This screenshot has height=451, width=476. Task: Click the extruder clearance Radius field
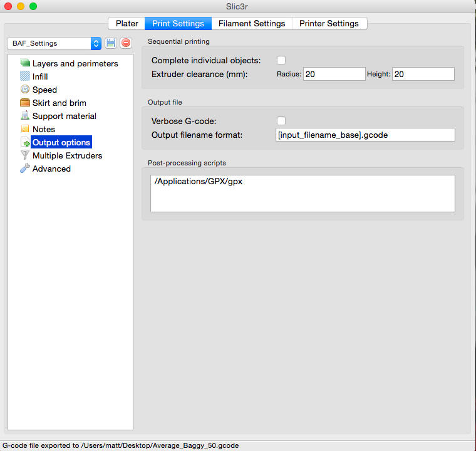[334, 74]
